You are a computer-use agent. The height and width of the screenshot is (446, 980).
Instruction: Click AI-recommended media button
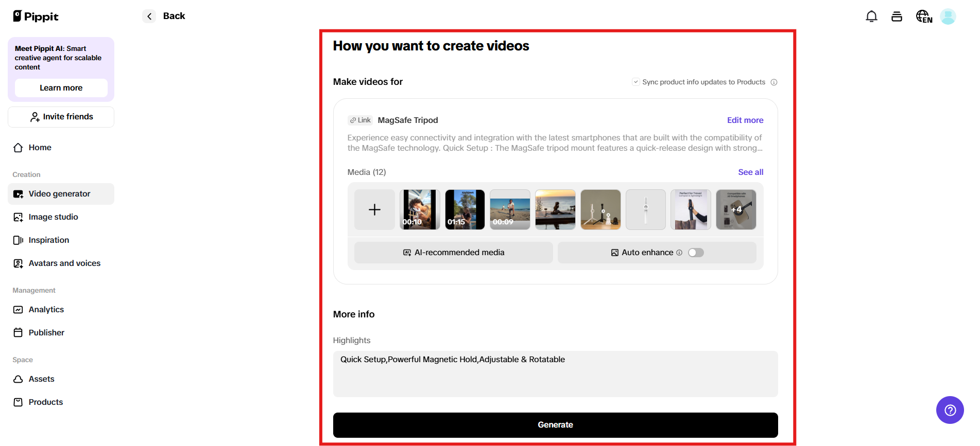pyautogui.click(x=453, y=253)
